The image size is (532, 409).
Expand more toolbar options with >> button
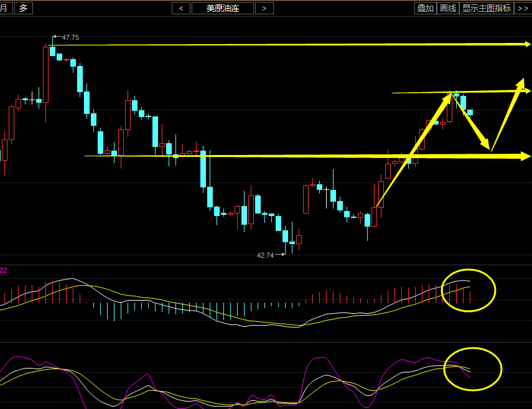click(x=523, y=8)
